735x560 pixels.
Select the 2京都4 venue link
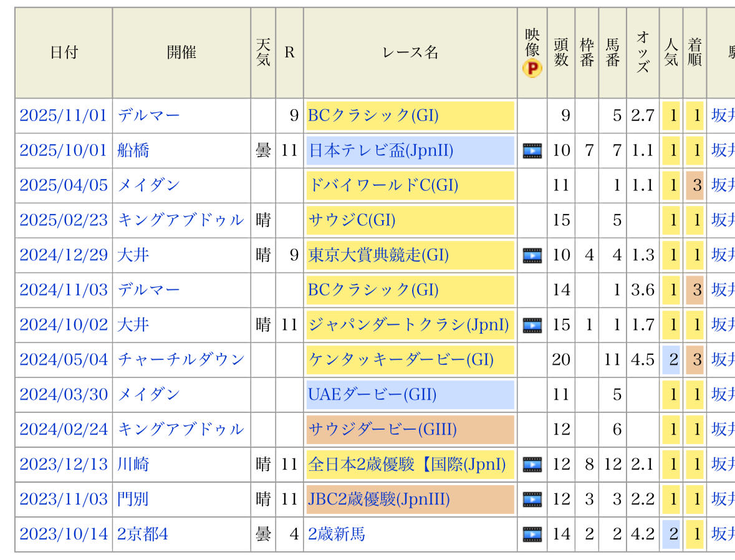coord(142,534)
